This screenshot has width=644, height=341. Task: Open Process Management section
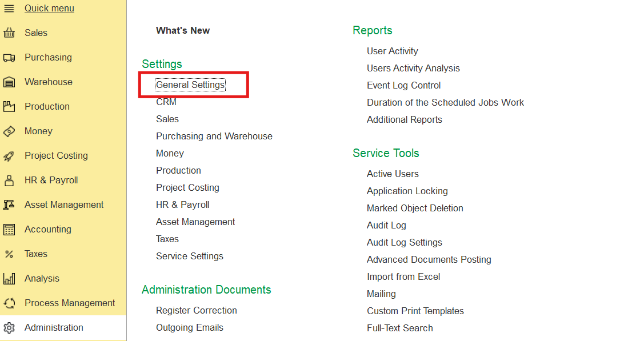pyautogui.click(x=70, y=303)
